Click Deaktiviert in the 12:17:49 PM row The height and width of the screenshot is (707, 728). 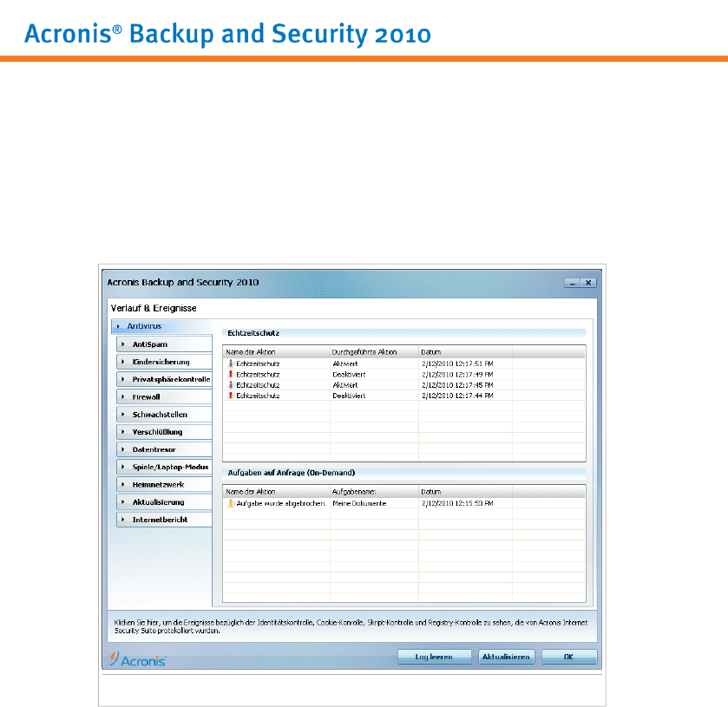click(x=349, y=374)
